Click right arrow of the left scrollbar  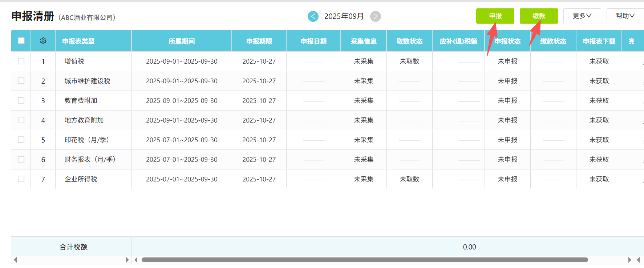pyautogui.click(x=127, y=260)
